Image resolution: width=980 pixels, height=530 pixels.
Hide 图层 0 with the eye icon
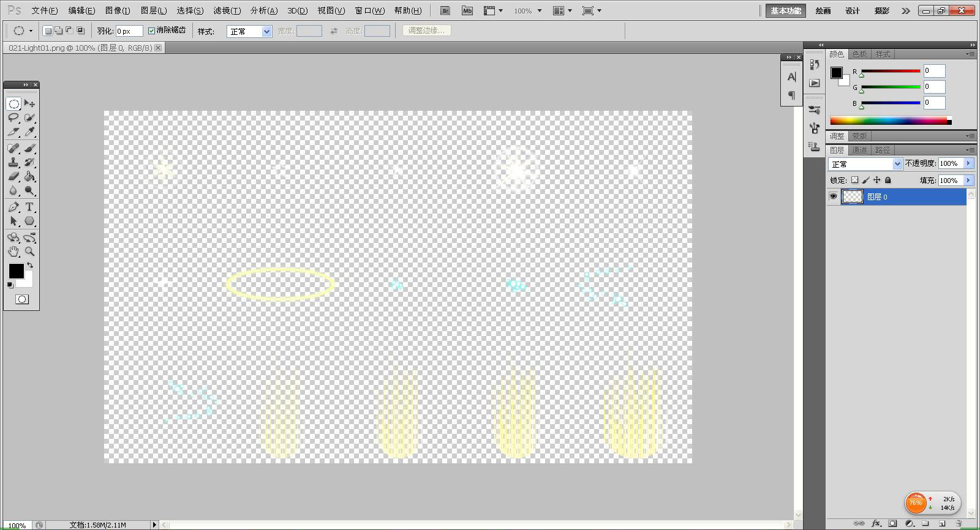pos(833,196)
